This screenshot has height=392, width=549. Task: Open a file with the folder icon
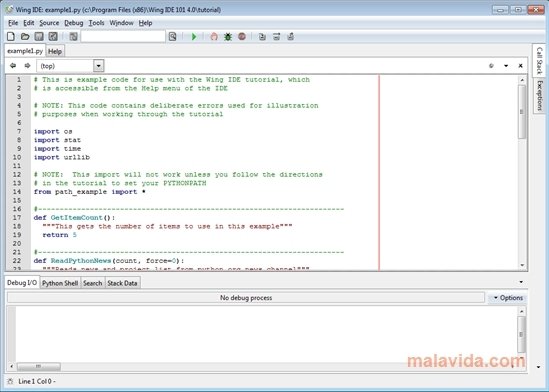[25, 36]
